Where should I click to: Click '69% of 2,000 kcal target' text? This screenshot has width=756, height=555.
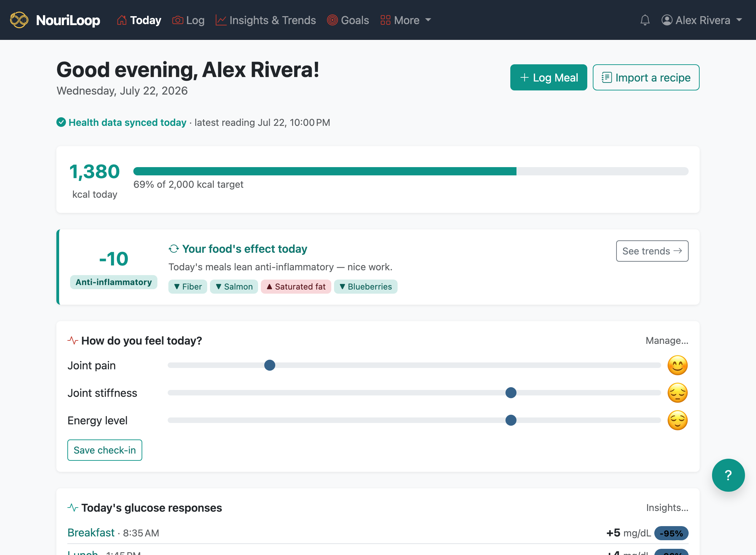(x=188, y=184)
